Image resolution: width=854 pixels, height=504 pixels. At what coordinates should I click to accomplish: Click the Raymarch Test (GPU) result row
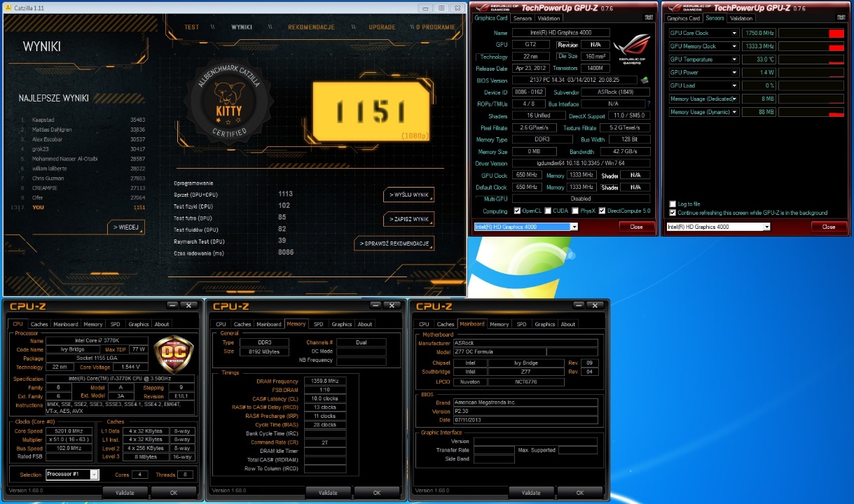(x=233, y=241)
